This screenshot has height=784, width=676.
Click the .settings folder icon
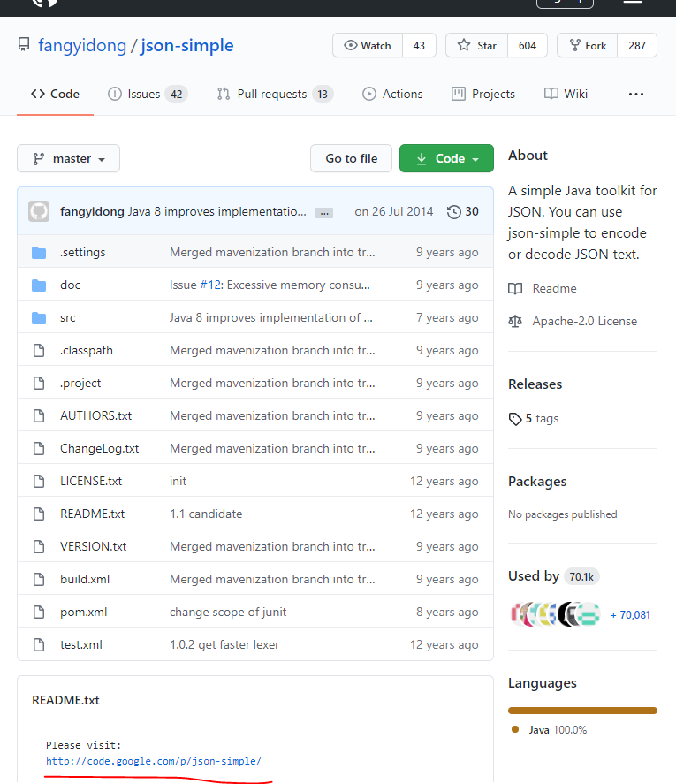39,253
